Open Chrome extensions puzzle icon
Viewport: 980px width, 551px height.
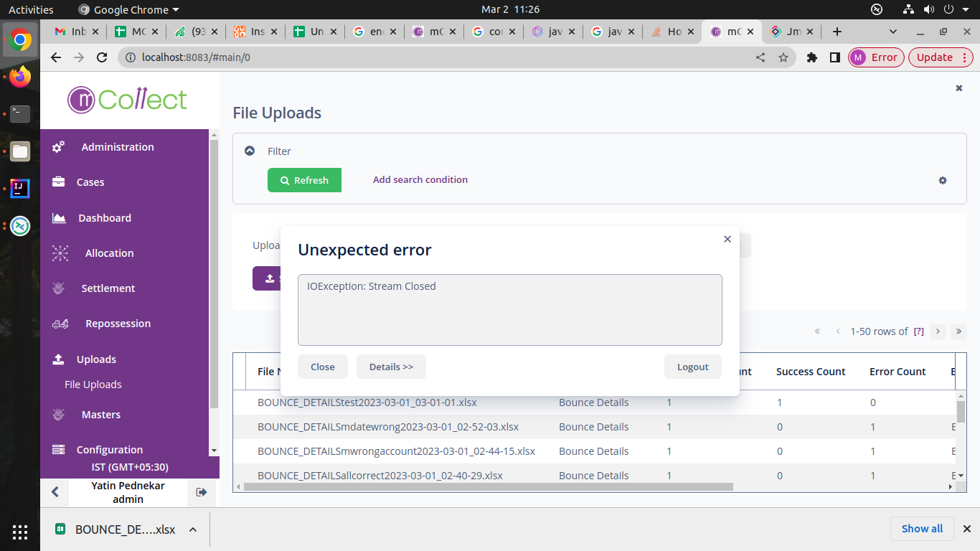[812, 57]
